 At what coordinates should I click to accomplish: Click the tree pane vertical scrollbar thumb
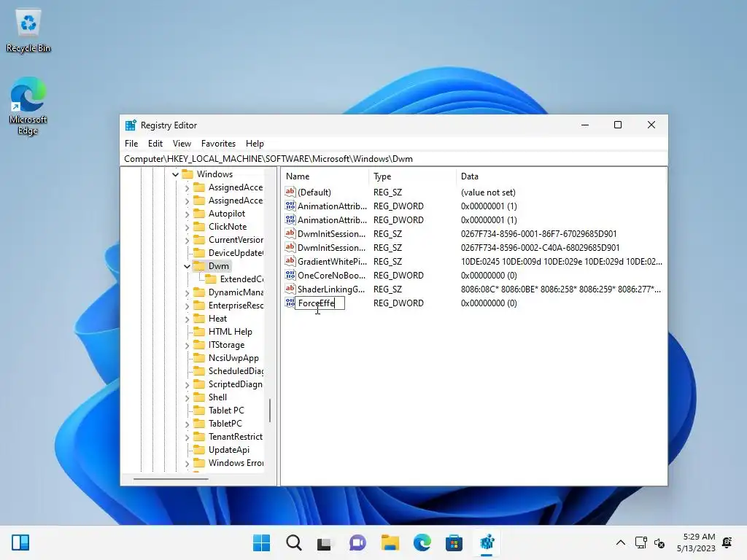click(270, 411)
